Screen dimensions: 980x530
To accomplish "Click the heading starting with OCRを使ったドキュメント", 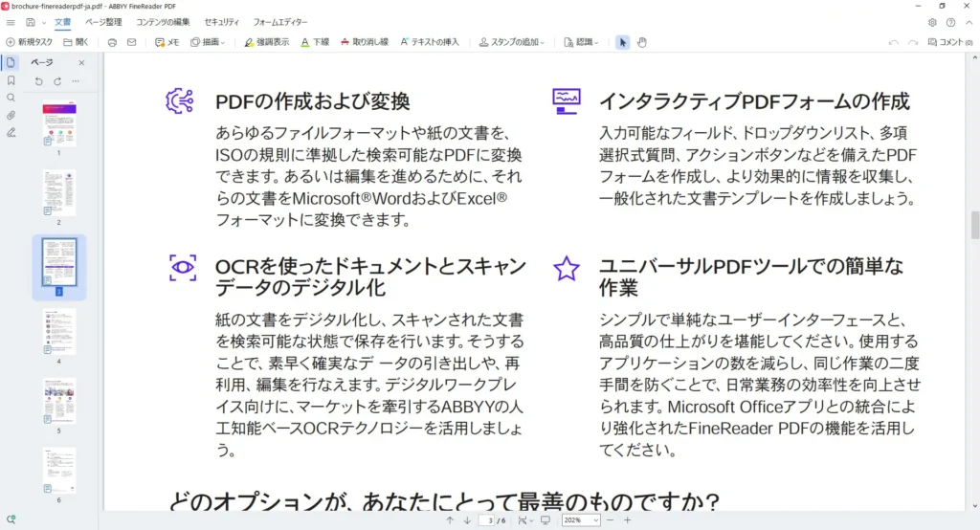I will click(370, 276).
